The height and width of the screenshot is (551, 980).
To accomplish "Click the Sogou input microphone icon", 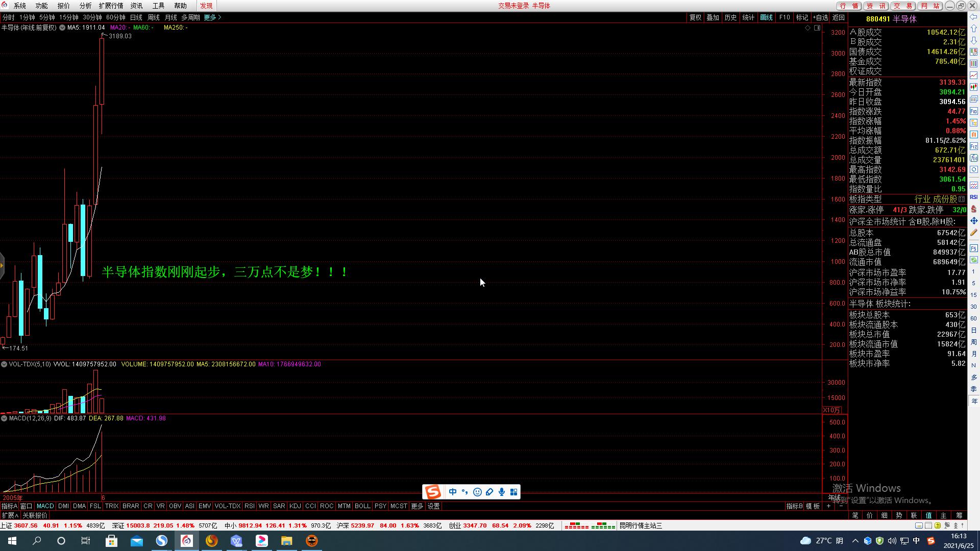I will pyautogui.click(x=502, y=492).
